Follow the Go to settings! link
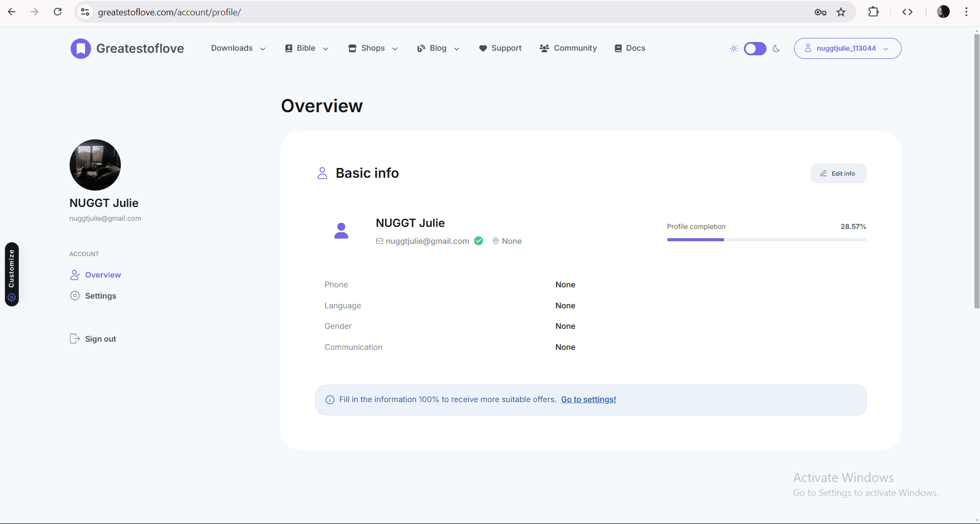Screen dimensions: 980x524 coord(588,400)
